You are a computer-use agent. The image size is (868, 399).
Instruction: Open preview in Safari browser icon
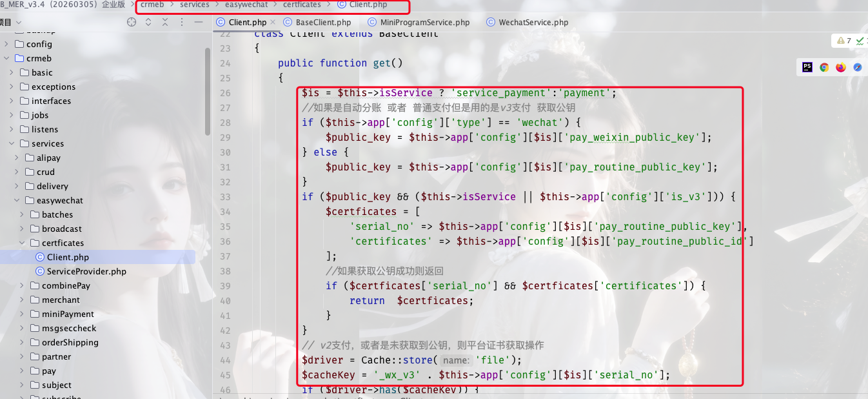coord(858,67)
